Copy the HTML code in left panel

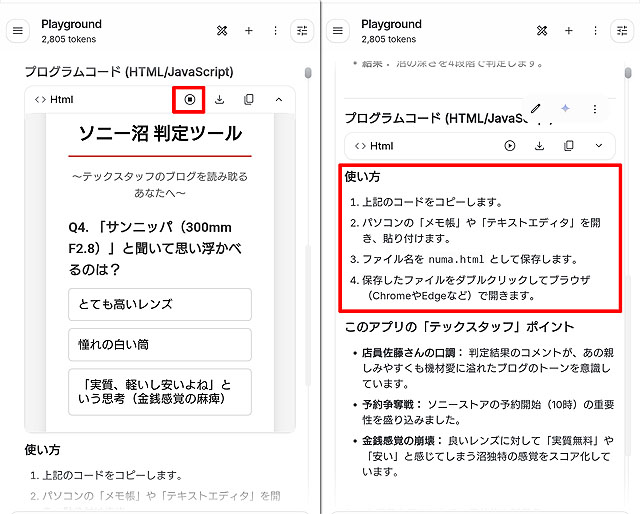coord(249,99)
